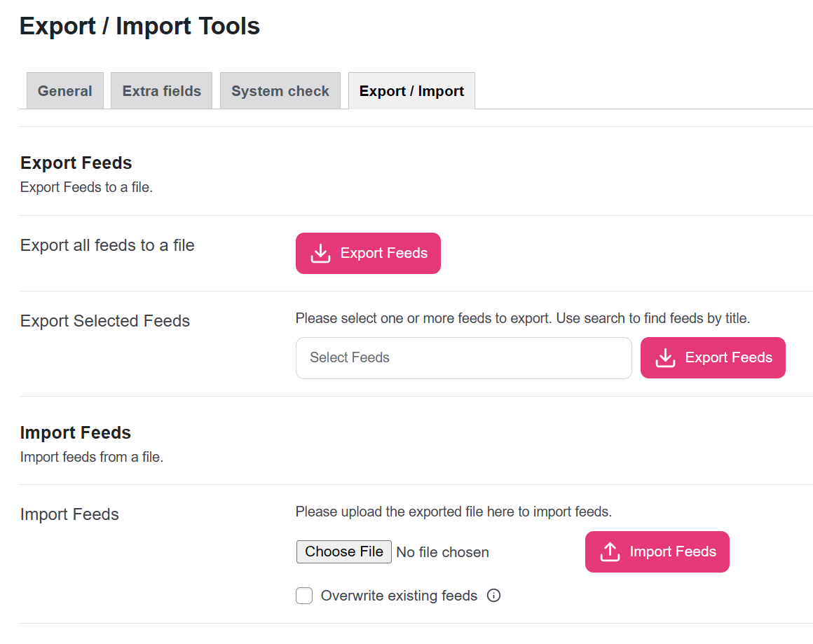The image size is (813, 644).
Task: Click the 'Export Selected Feeds' row label
Action: 105,321
